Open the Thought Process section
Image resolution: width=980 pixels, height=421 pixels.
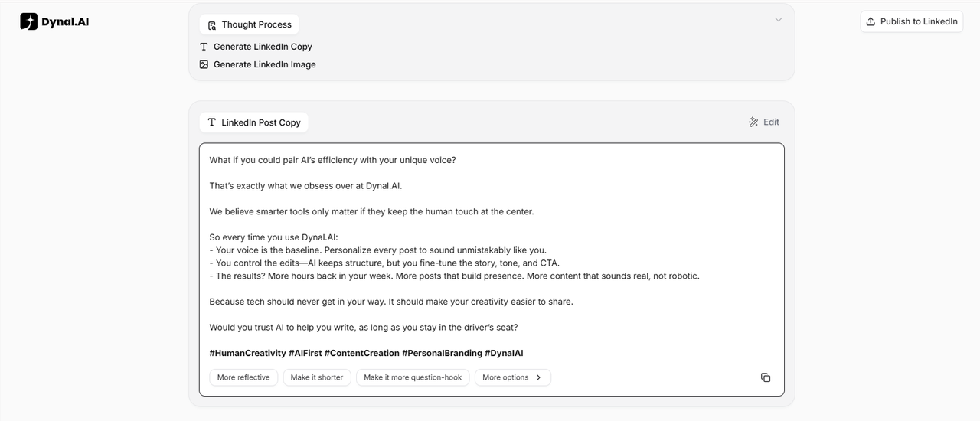tap(250, 24)
